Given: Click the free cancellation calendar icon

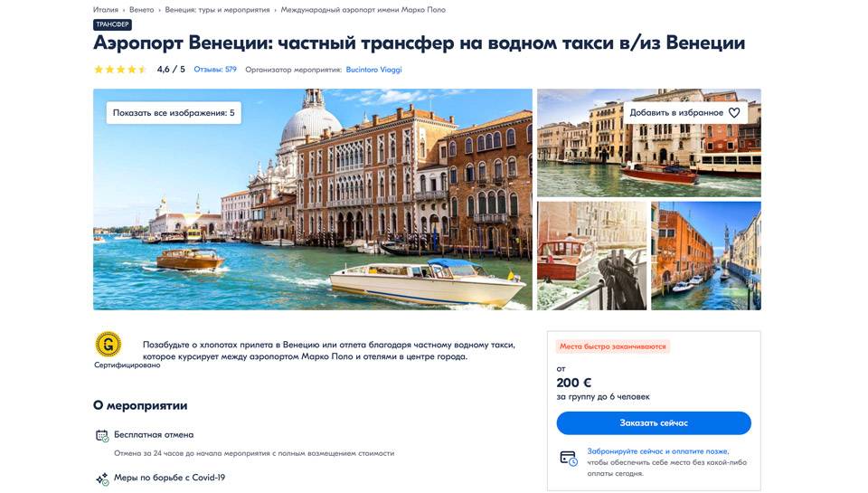Looking at the screenshot, I should [102, 435].
